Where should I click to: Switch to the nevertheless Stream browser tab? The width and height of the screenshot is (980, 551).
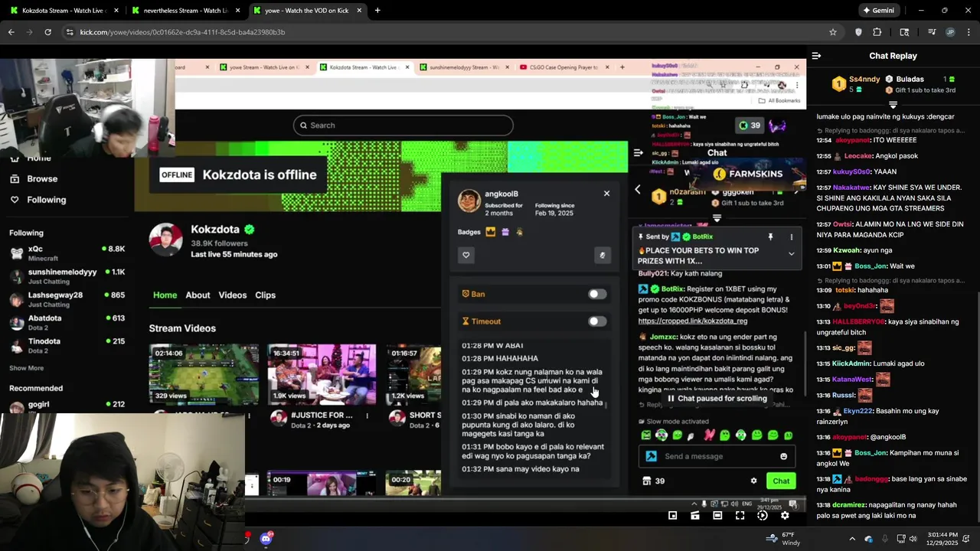click(x=185, y=11)
